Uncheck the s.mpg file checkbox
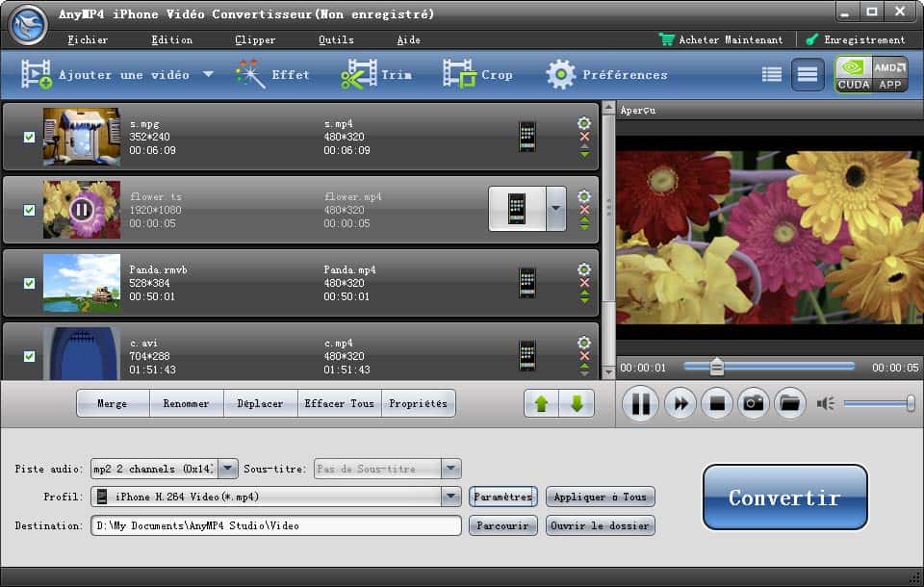Viewport: 924px width, 587px height. tap(29, 137)
